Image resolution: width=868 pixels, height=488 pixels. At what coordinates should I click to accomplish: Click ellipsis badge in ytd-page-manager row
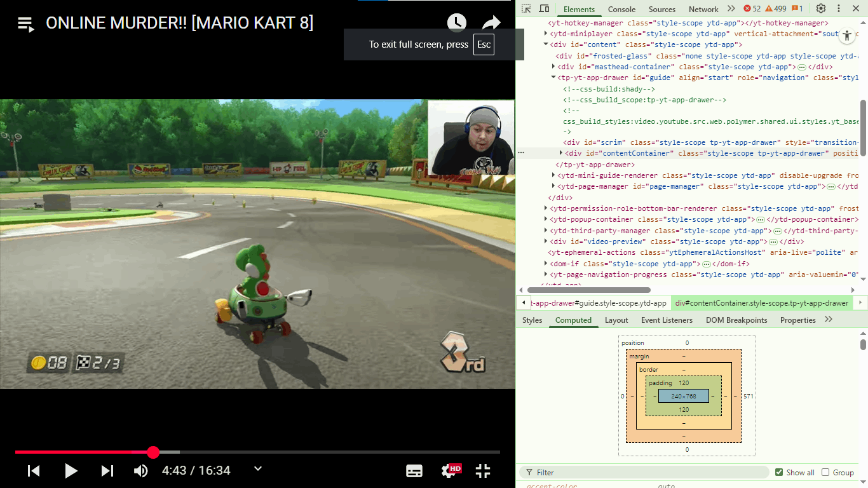[831, 187]
